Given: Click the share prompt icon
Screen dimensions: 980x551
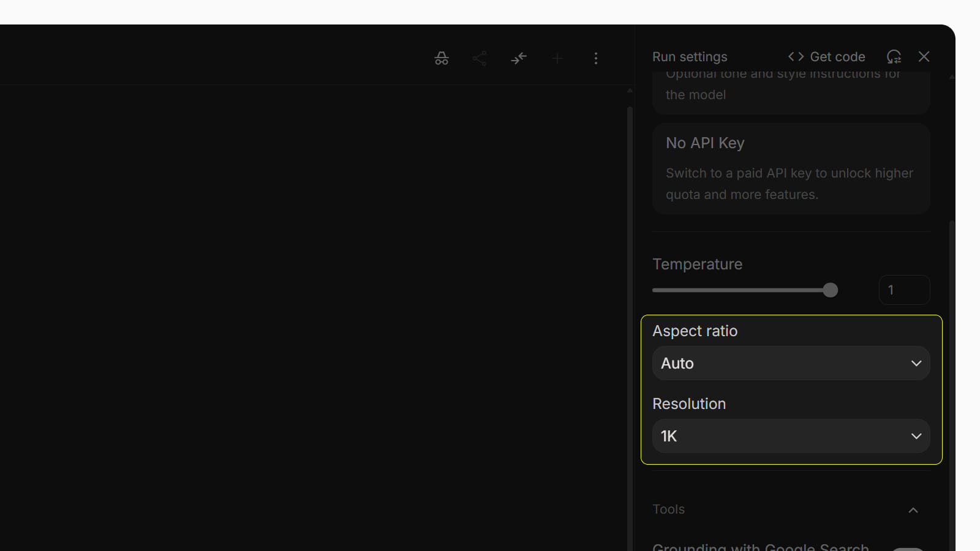Looking at the screenshot, I should click(480, 58).
